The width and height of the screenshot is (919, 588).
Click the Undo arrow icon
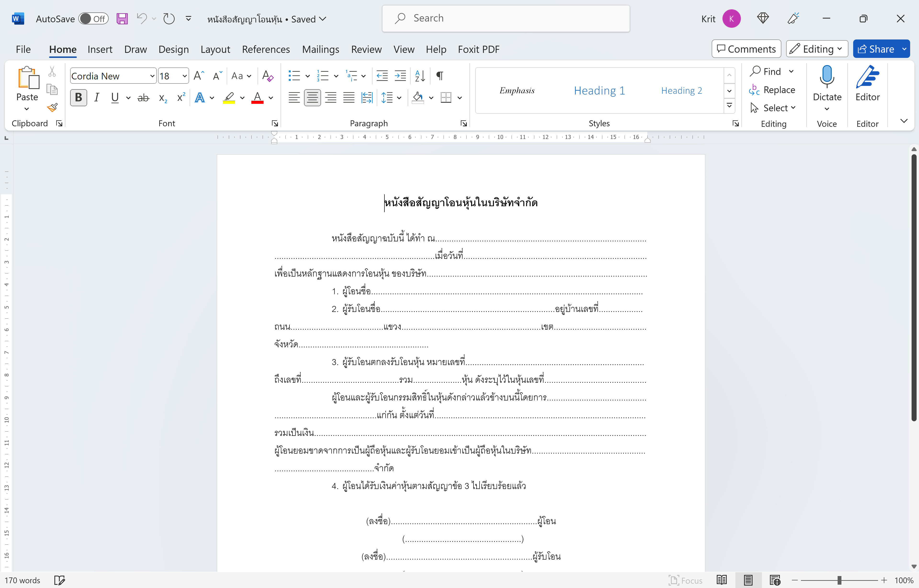[x=142, y=18]
